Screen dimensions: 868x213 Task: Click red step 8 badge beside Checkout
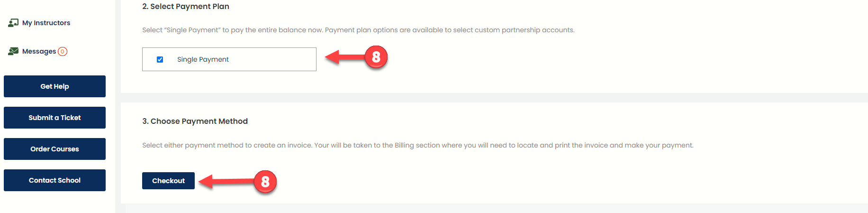(265, 182)
